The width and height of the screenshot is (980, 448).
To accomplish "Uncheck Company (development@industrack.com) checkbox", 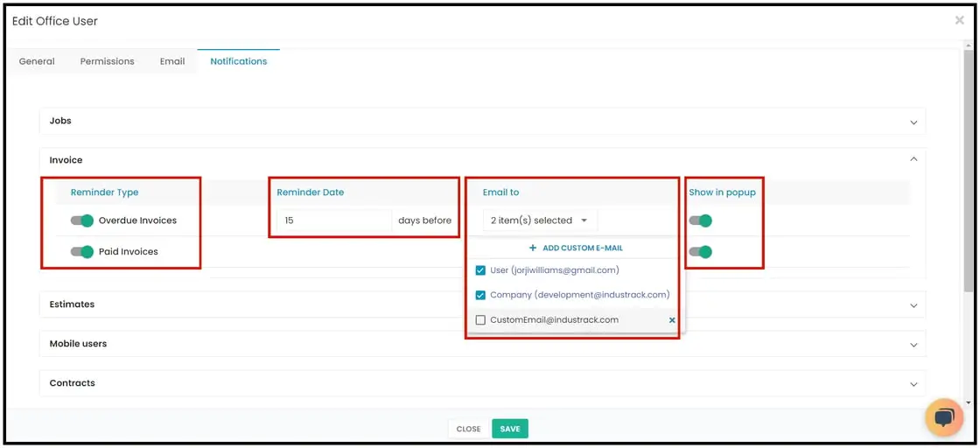I will coord(480,295).
